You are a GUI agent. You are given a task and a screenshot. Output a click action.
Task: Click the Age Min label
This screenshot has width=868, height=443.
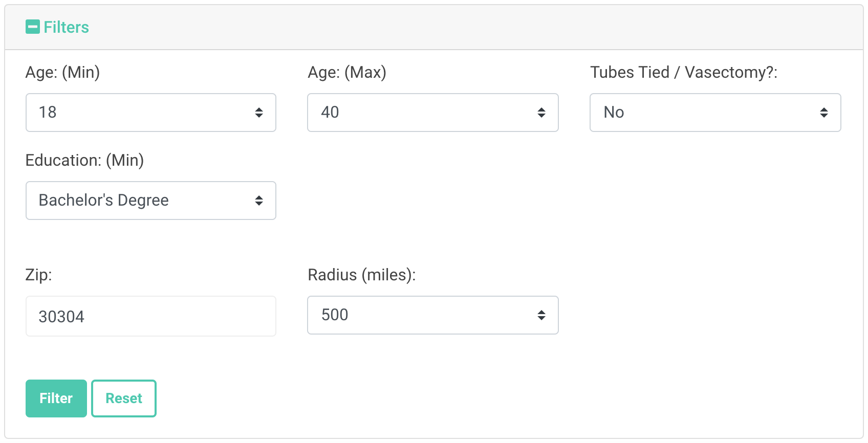click(62, 72)
